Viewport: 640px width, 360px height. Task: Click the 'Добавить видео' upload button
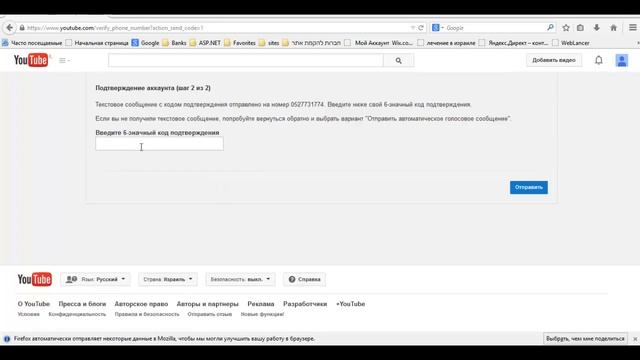click(553, 60)
